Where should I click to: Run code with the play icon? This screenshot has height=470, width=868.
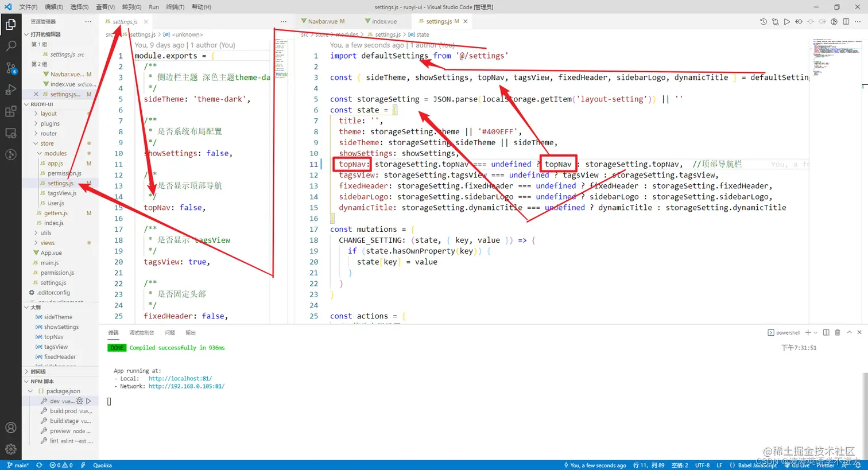tap(787, 21)
